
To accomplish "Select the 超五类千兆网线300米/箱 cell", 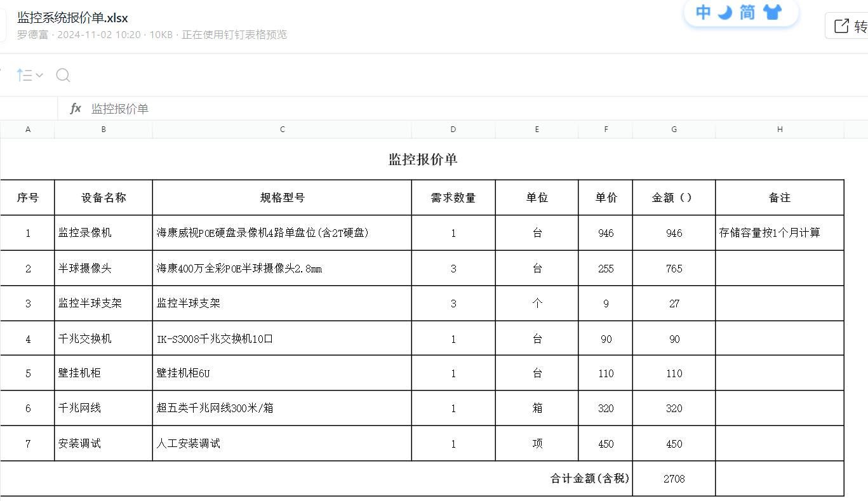I will (282, 408).
